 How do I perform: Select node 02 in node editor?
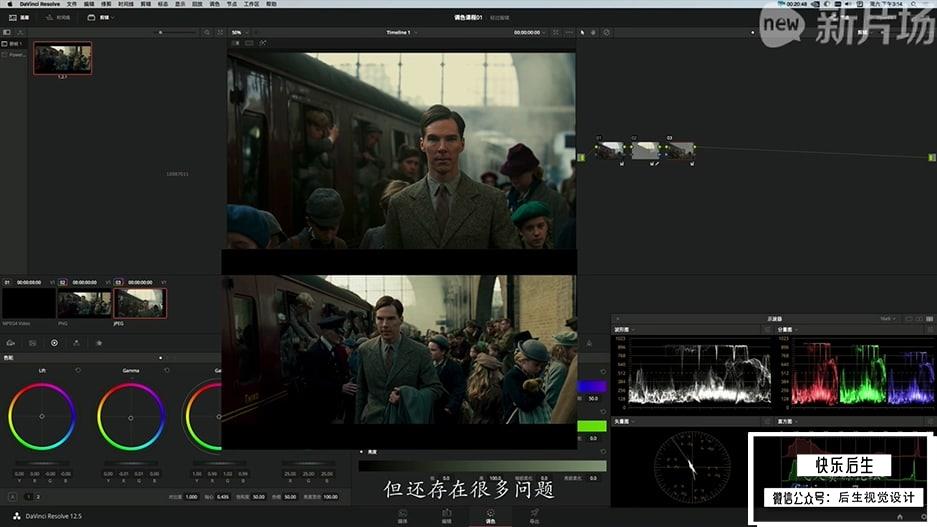pos(645,151)
